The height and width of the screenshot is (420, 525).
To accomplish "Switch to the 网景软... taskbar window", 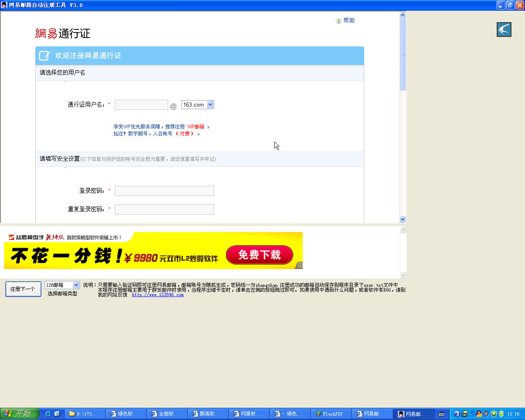I will [249, 414].
